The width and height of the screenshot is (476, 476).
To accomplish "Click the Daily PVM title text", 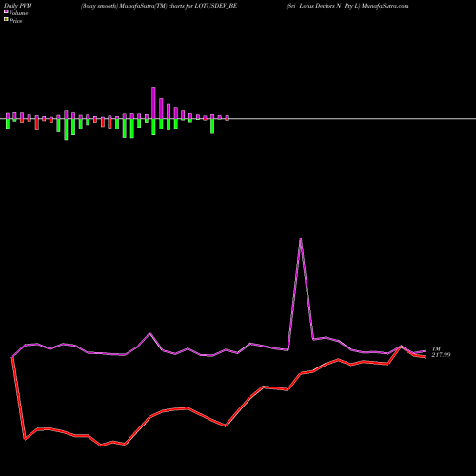I will (x=17, y=6).
